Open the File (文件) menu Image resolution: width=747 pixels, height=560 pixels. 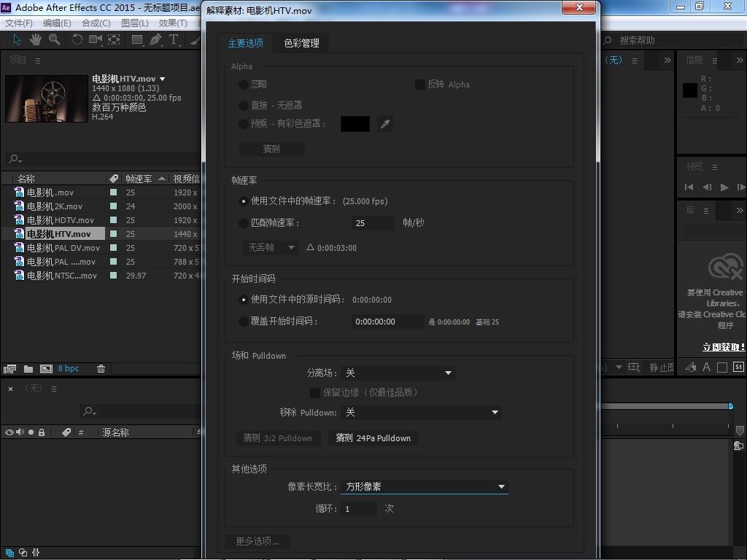pos(18,23)
